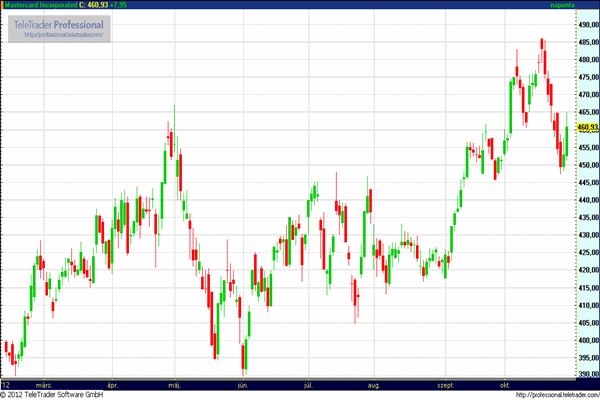Jump to the 'aug.' time axis label

point(374,384)
